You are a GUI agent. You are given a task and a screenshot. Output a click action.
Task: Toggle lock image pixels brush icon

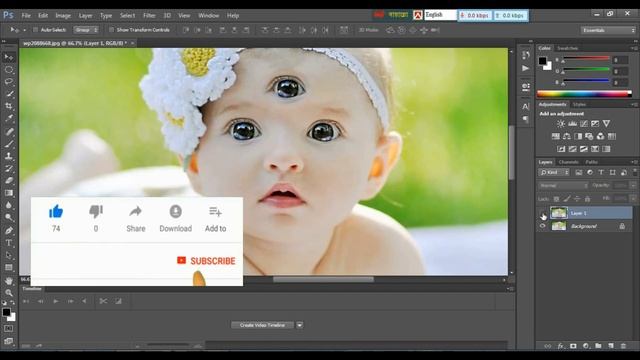[567, 199]
